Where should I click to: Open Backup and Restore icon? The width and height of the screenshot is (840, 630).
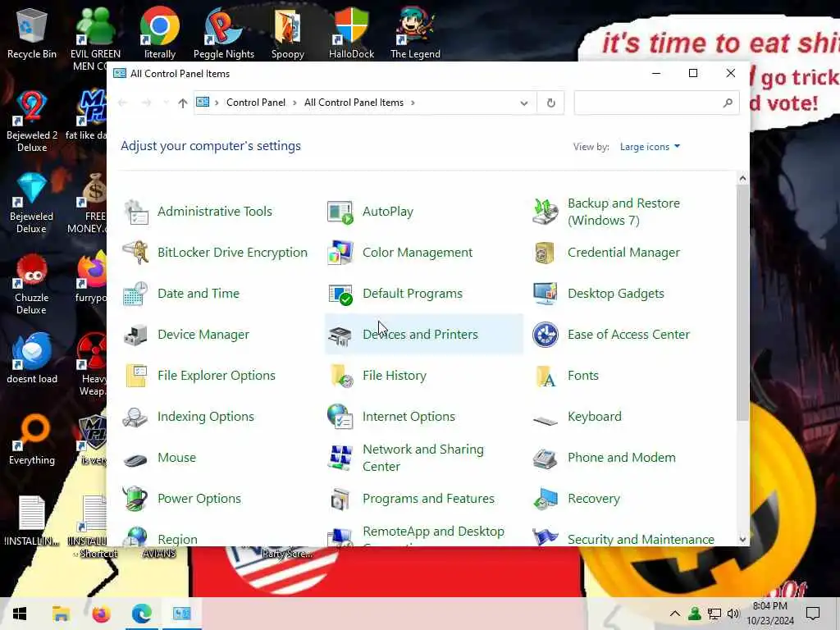(546, 212)
